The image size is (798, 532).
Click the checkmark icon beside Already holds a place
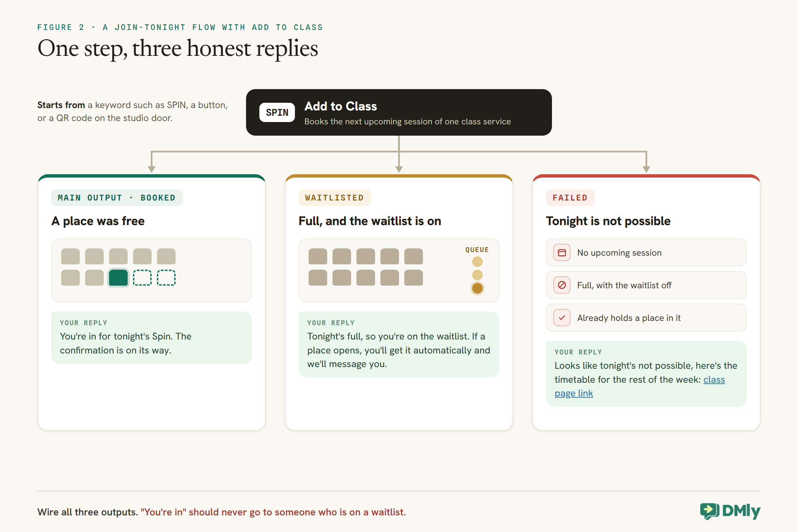pos(562,318)
